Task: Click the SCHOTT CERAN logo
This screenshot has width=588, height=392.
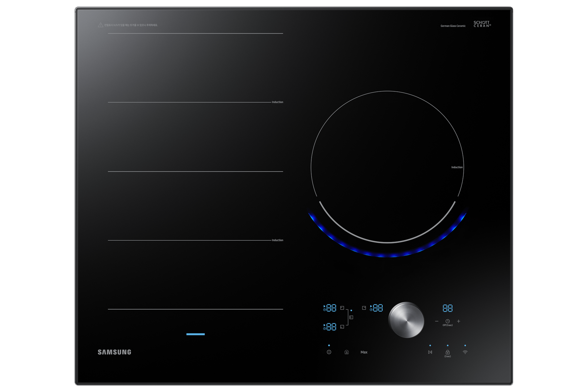Action: pos(482,24)
